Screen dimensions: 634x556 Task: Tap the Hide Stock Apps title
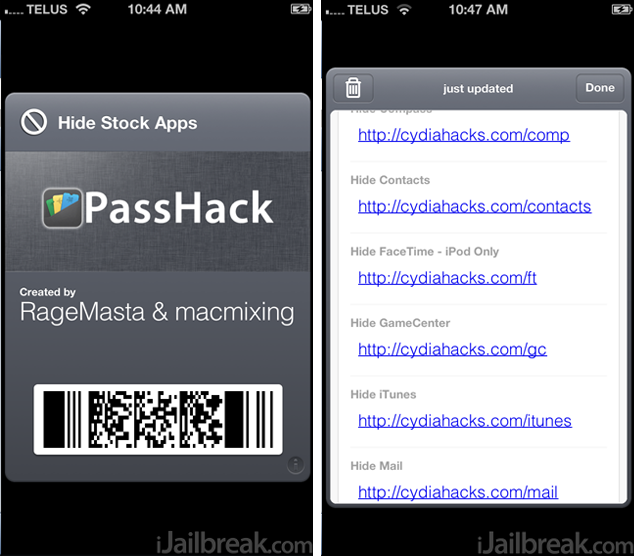pos(127,123)
